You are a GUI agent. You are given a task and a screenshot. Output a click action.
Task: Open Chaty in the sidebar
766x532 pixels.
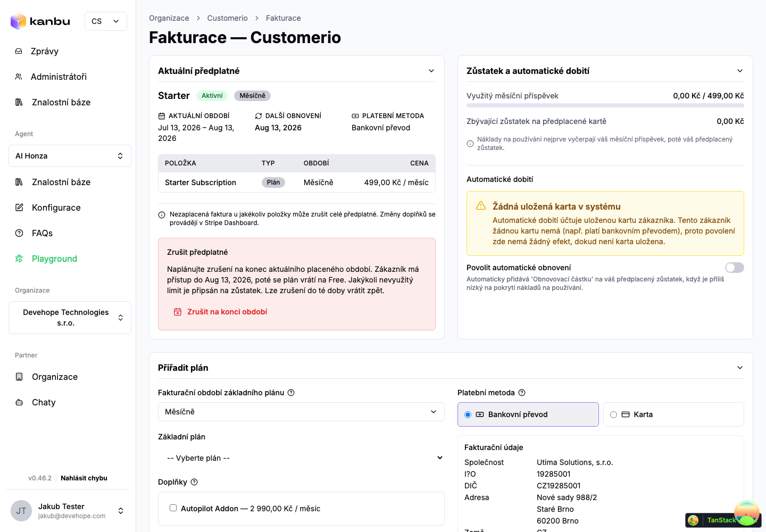44,402
